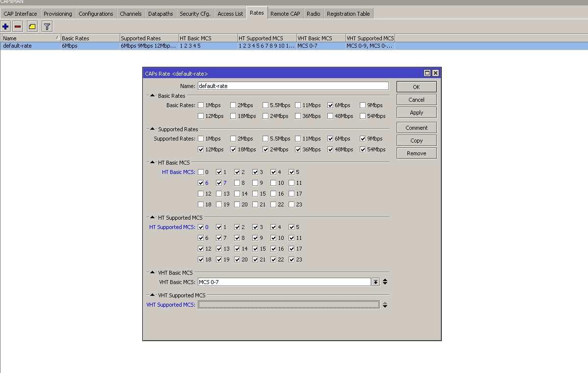Switch to the Channels tab

click(x=131, y=13)
